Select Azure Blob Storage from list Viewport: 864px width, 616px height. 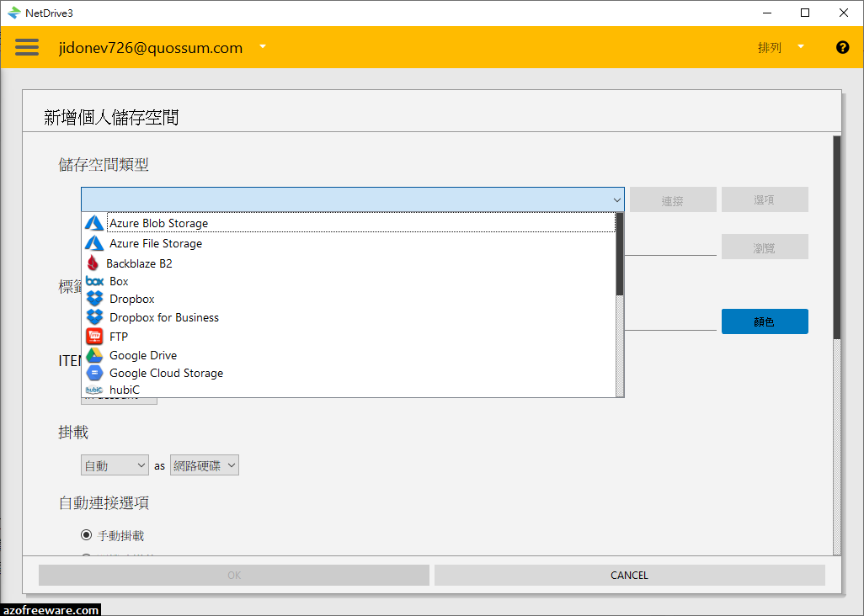tap(349, 223)
